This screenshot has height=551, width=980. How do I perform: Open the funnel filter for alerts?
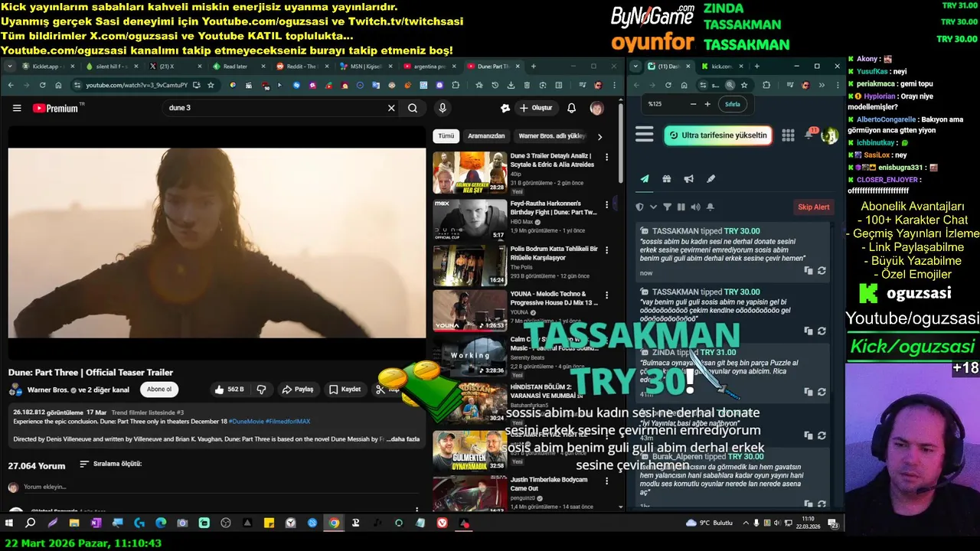coord(667,207)
